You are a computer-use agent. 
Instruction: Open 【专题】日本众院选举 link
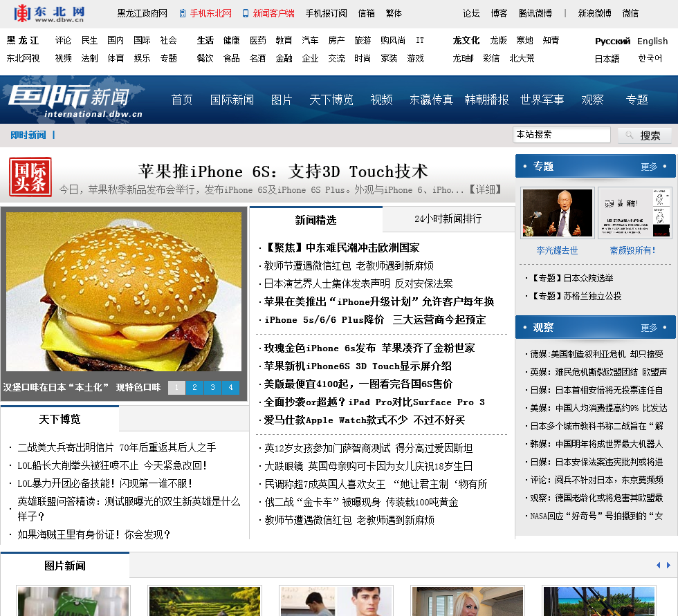click(571, 278)
